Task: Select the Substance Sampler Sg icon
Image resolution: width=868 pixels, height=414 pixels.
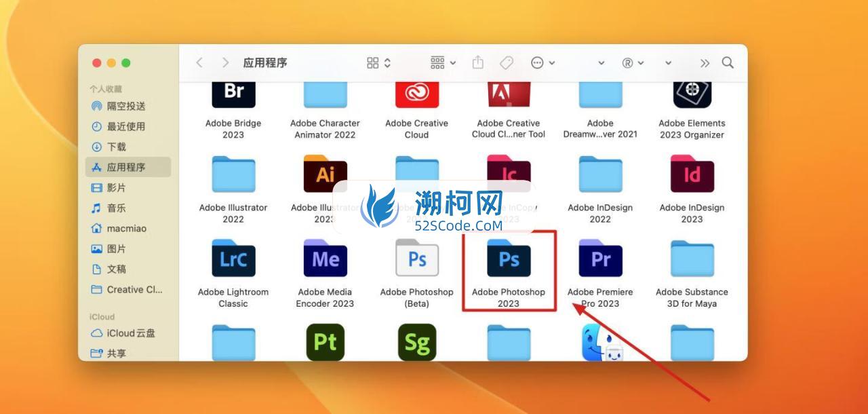Action: point(417,342)
